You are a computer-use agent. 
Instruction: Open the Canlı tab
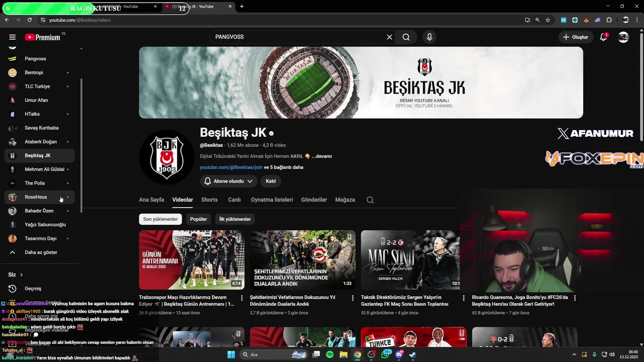point(234,200)
